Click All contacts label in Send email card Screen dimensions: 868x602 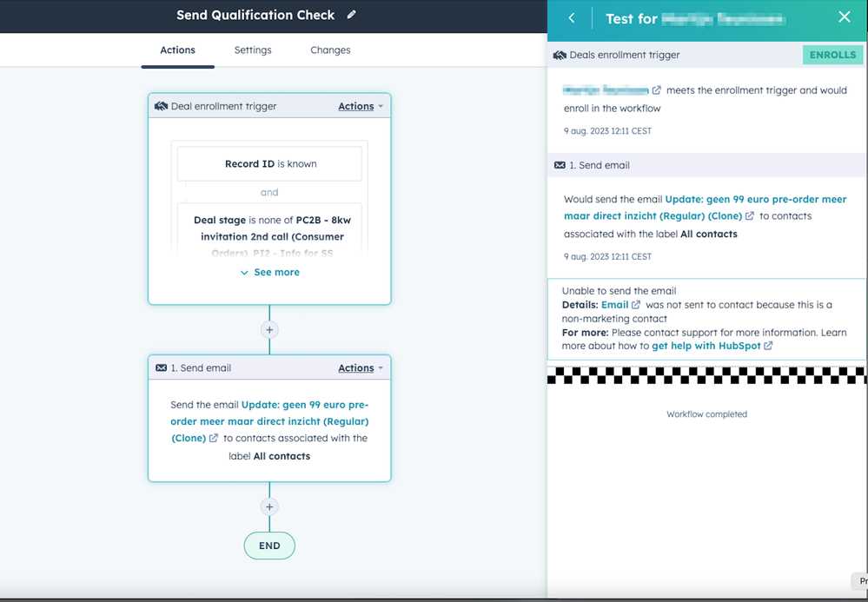pyautogui.click(x=282, y=456)
